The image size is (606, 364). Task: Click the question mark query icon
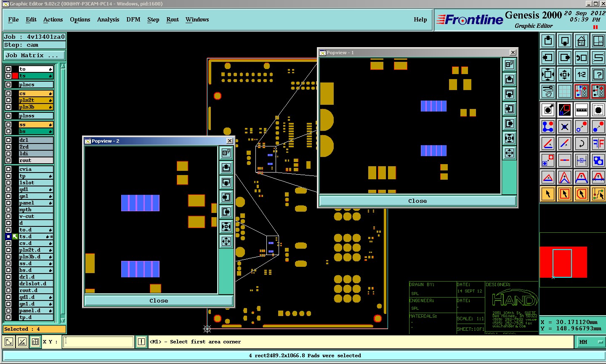pos(598,74)
